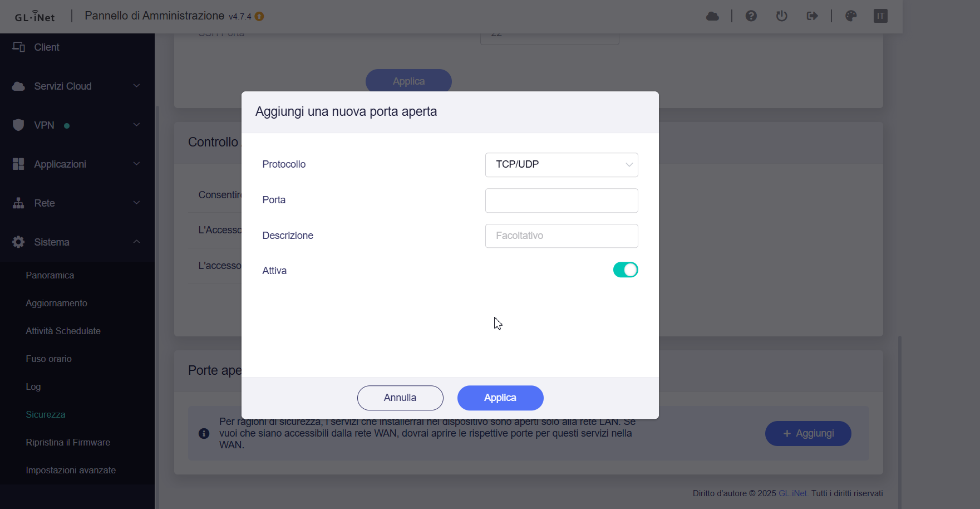Viewport: 980px width, 509px height.
Task: Toggle the Attiva switch off
Action: [x=626, y=270]
